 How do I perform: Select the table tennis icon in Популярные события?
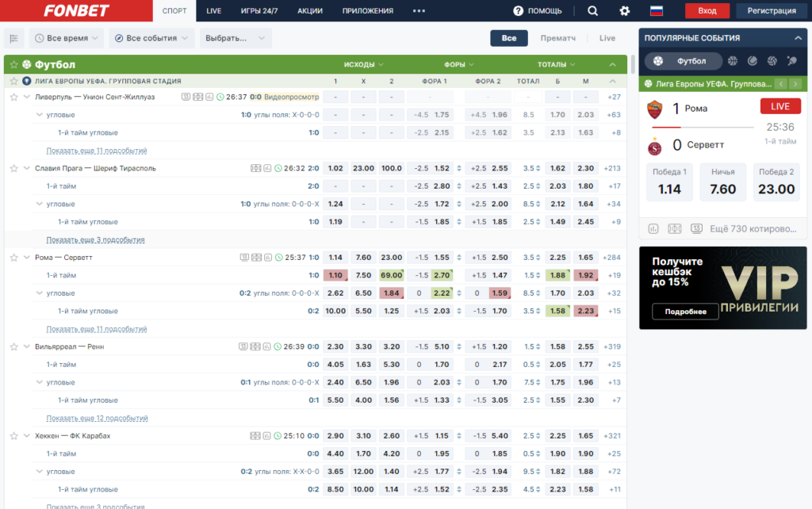[x=792, y=61]
